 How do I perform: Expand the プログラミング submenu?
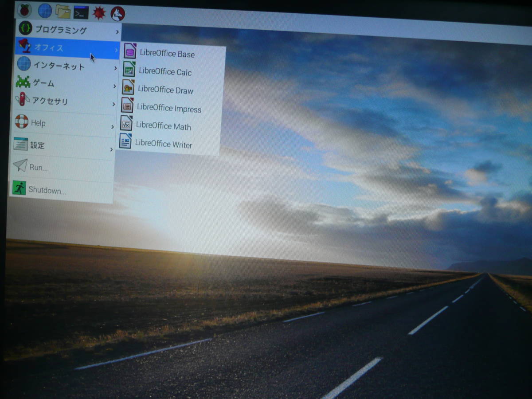(61, 30)
